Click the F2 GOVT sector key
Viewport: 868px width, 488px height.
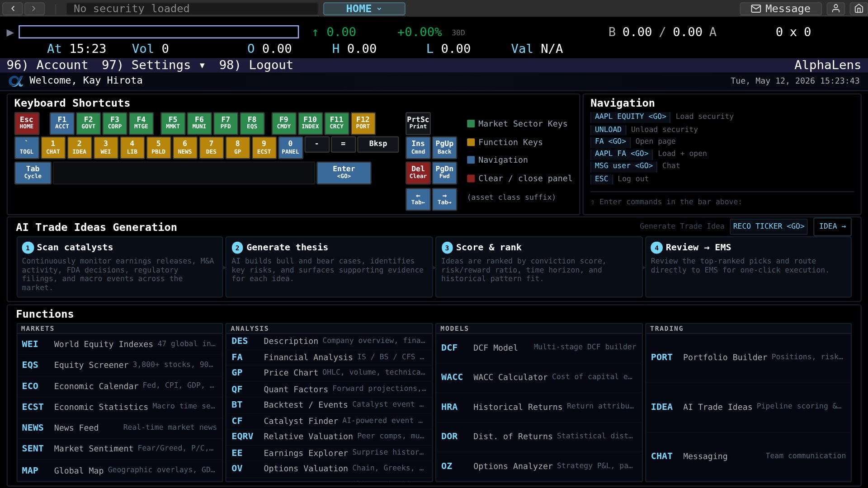(88, 123)
